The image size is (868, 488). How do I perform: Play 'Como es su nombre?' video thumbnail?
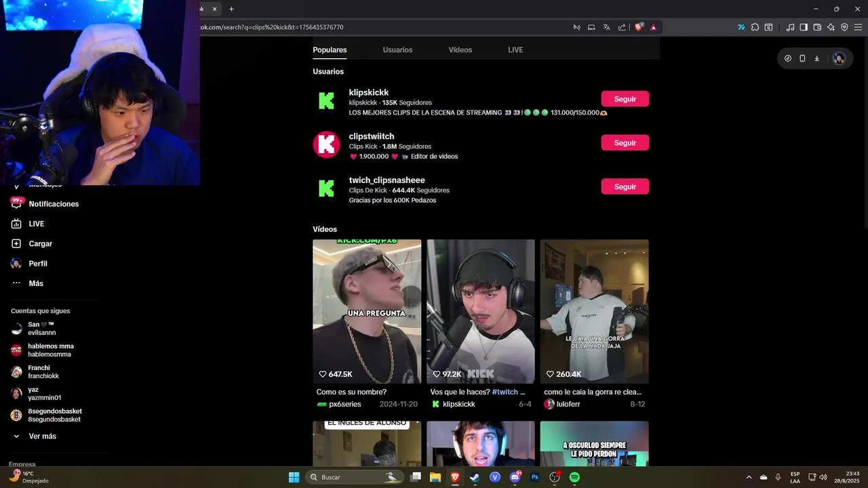[367, 311]
